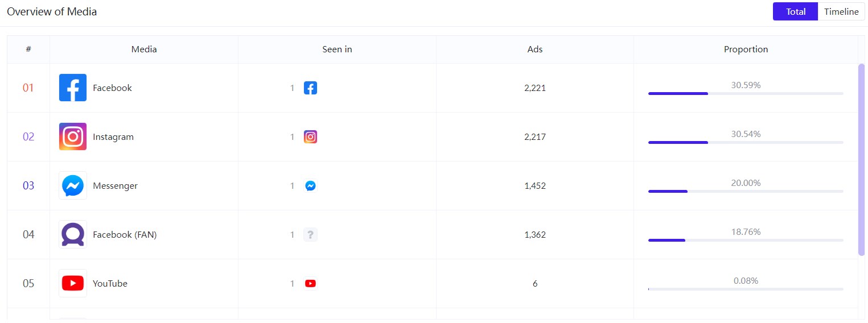Click the large Instagram logo in Media column
This screenshot has width=868, height=323.
point(73,136)
